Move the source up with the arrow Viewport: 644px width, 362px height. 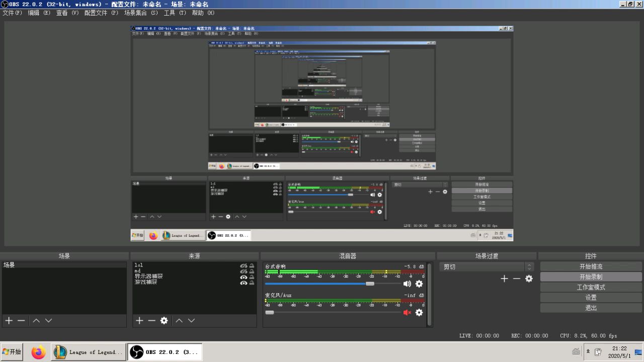pos(179,320)
